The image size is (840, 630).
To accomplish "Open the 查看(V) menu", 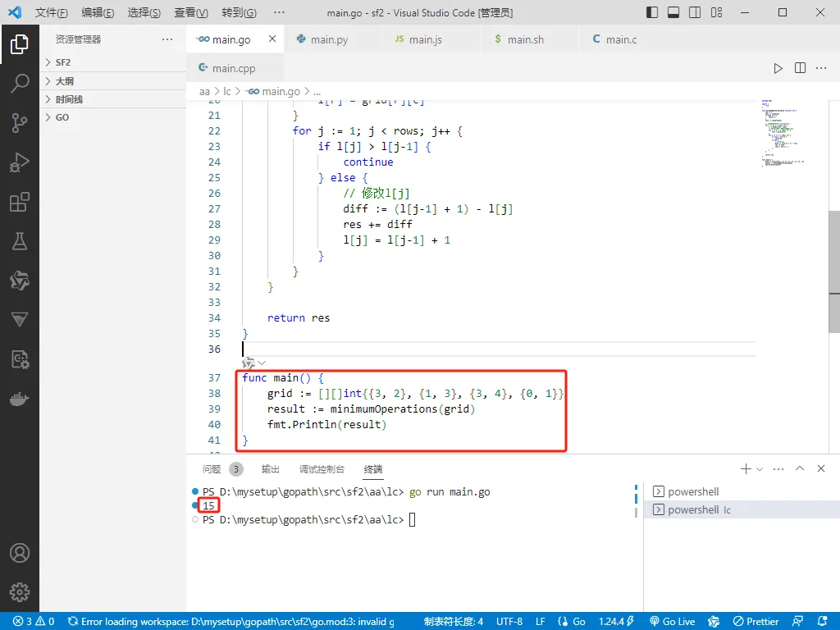I will pyautogui.click(x=191, y=12).
